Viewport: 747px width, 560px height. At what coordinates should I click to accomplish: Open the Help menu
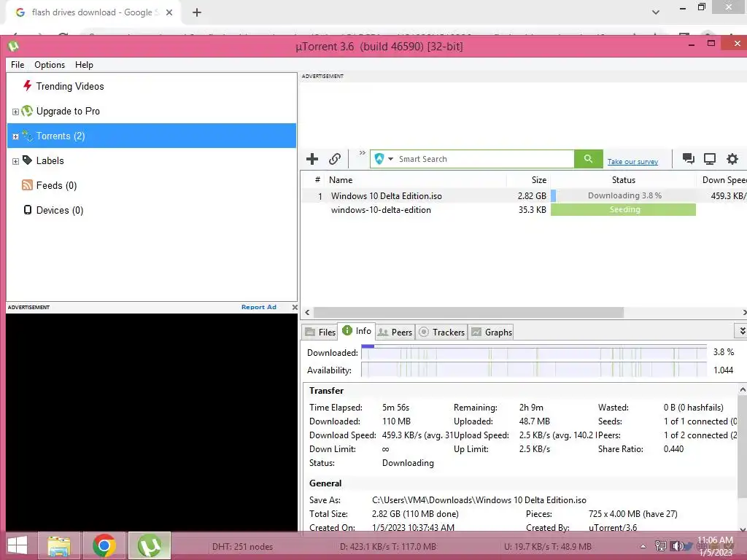84,65
